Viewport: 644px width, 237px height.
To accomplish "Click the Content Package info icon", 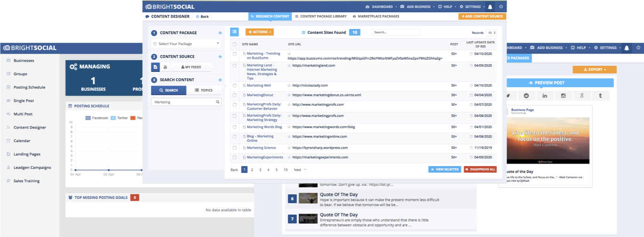I will pyautogui.click(x=220, y=33).
